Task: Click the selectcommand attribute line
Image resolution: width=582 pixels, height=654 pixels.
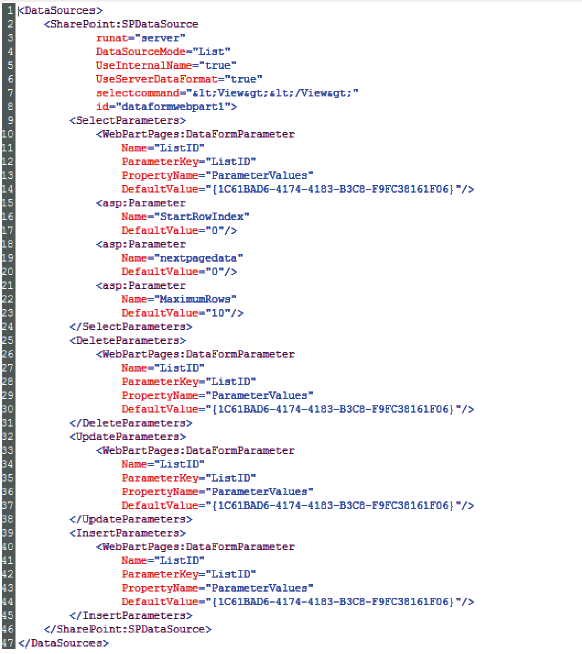Action: (x=227, y=93)
